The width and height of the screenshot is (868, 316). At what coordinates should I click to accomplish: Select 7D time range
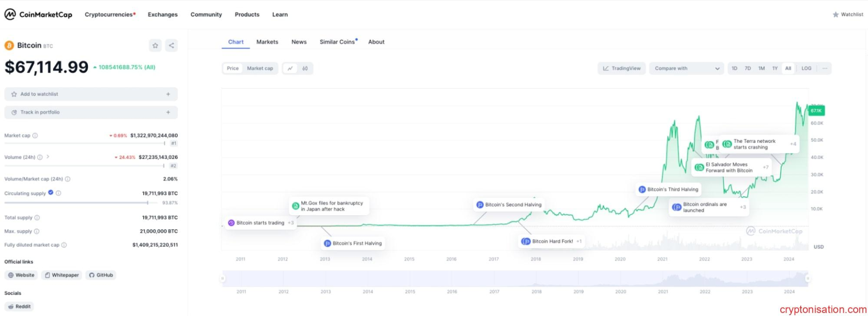pyautogui.click(x=748, y=68)
